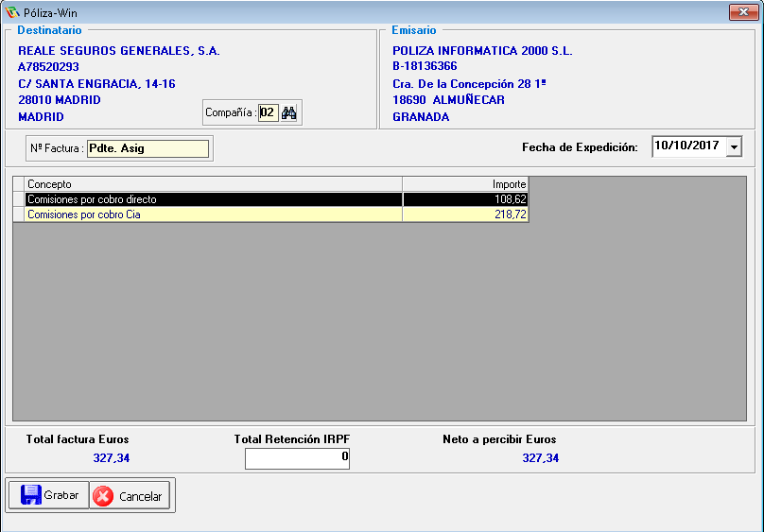The image size is (764, 532).
Task: Click the Fecha de Expedición label
Action: (580, 147)
